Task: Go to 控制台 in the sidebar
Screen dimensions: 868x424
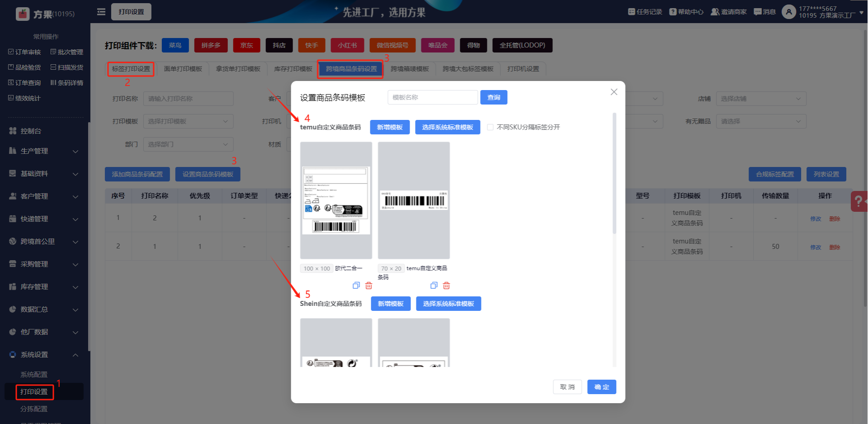Action: [31, 131]
